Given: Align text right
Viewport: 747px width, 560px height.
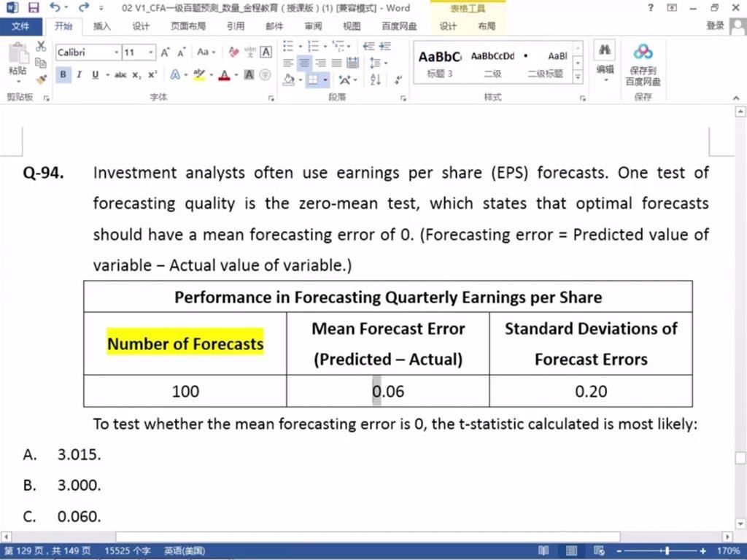Looking at the screenshot, I should point(321,63).
